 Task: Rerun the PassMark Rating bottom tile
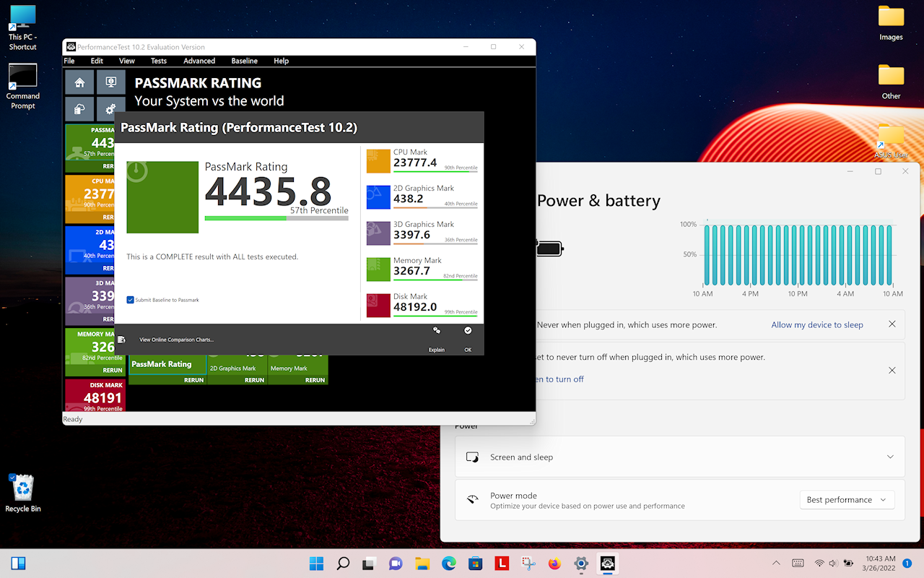tap(194, 380)
